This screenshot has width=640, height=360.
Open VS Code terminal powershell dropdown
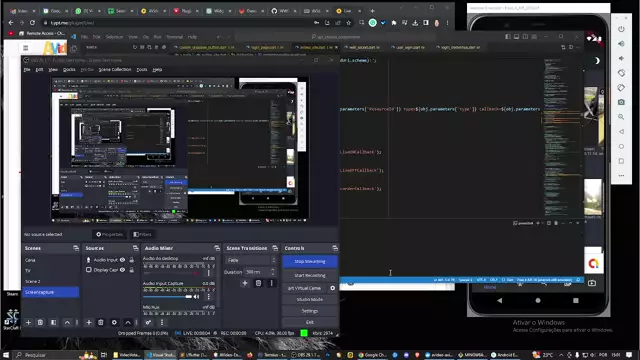542,223
